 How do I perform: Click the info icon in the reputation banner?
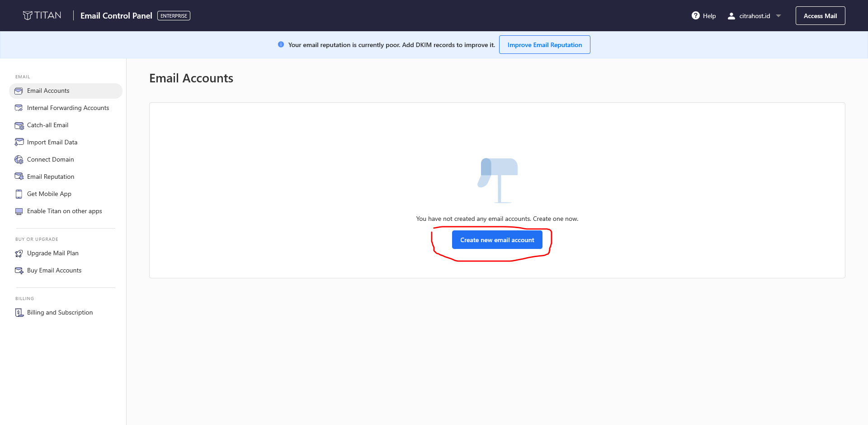point(281,44)
